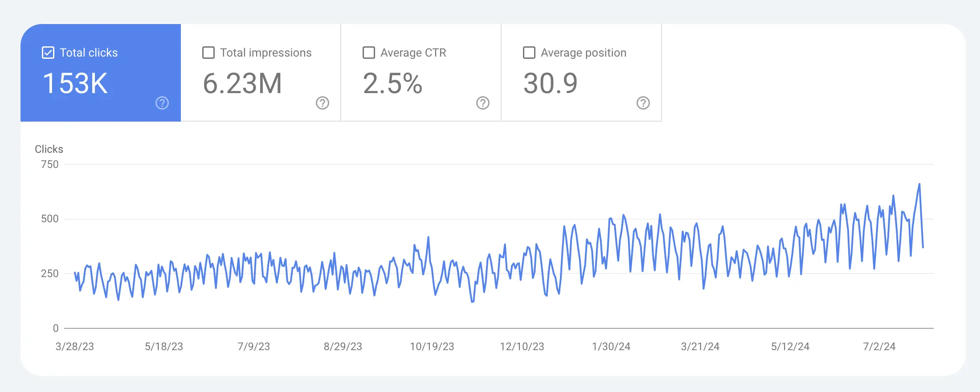Open help icon on Total clicks card

tap(162, 103)
